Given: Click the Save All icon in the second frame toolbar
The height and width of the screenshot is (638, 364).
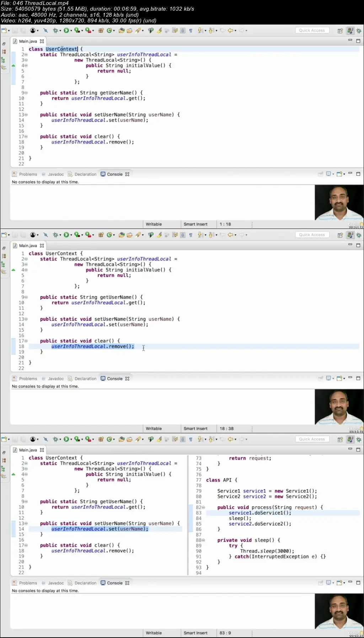Looking at the screenshot, I should pos(23,235).
